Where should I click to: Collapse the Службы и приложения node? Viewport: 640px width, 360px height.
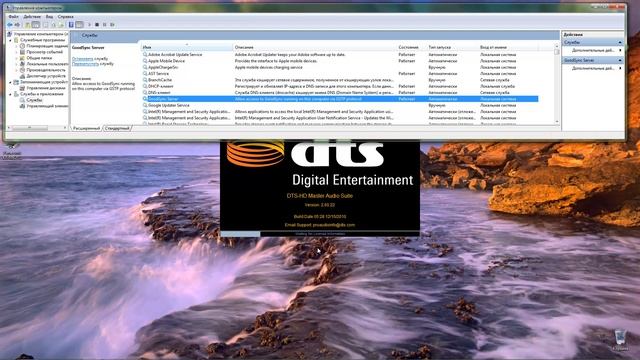click(x=11, y=94)
